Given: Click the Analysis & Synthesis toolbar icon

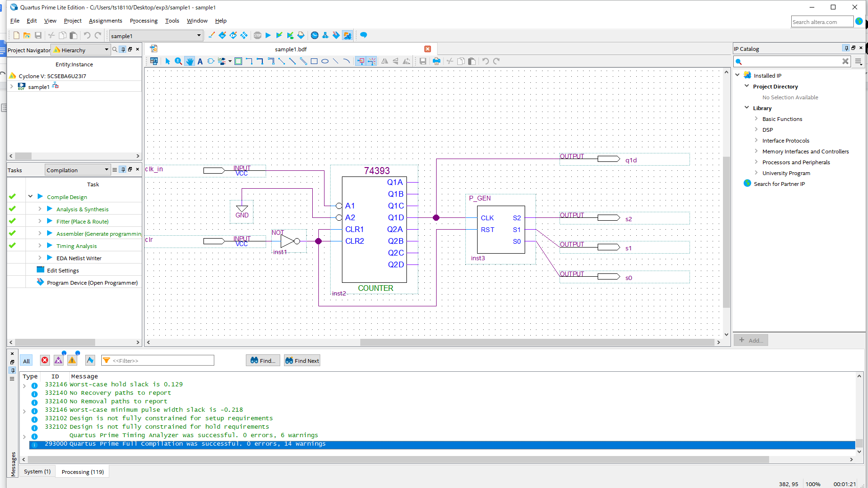Looking at the screenshot, I should coord(279,35).
